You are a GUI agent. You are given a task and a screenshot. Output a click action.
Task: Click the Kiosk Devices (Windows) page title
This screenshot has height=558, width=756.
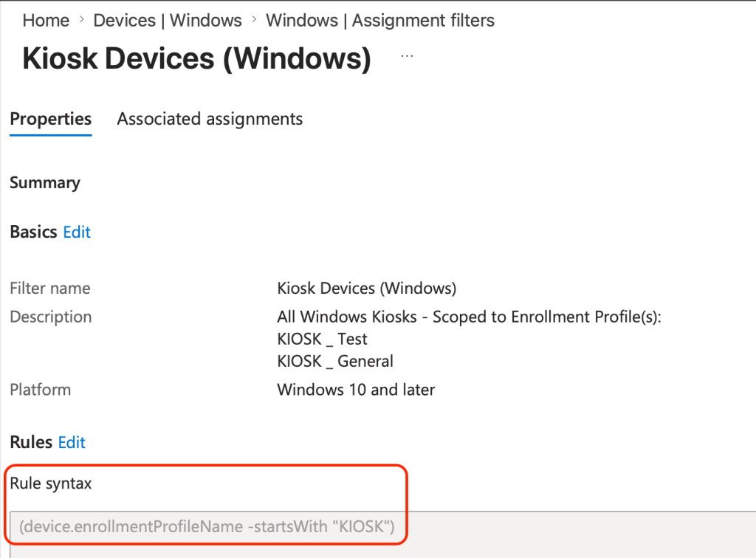coord(197,58)
